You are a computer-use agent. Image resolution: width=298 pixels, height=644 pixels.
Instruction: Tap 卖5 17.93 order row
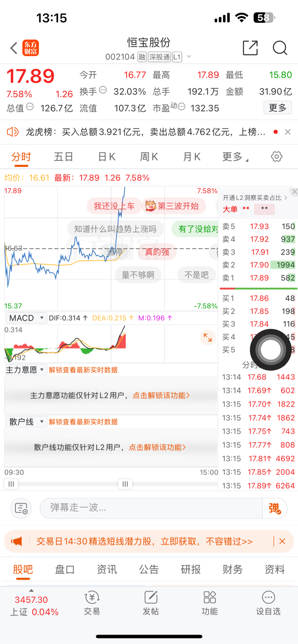point(258,226)
